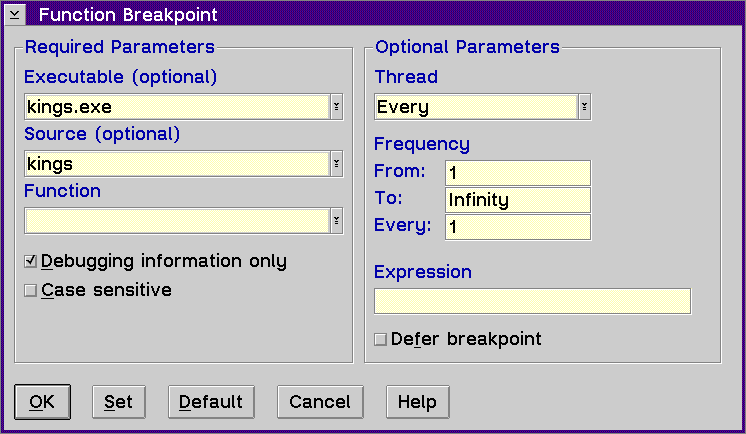This screenshot has width=746, height=434.
Task: Enable the Defer breakpoint checkbox
Action: pyautogui.click(x=380, y=339)
